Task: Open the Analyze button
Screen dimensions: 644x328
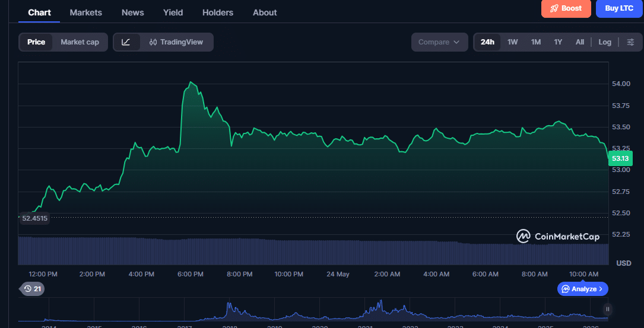Action: (x=582, y=289)
